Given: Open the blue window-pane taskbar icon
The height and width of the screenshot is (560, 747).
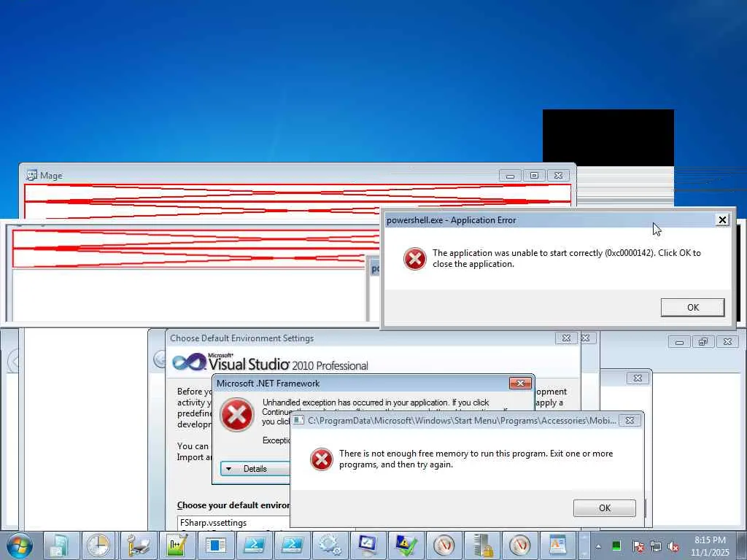Looking at the screenshot, I should (x=215, y=545).
